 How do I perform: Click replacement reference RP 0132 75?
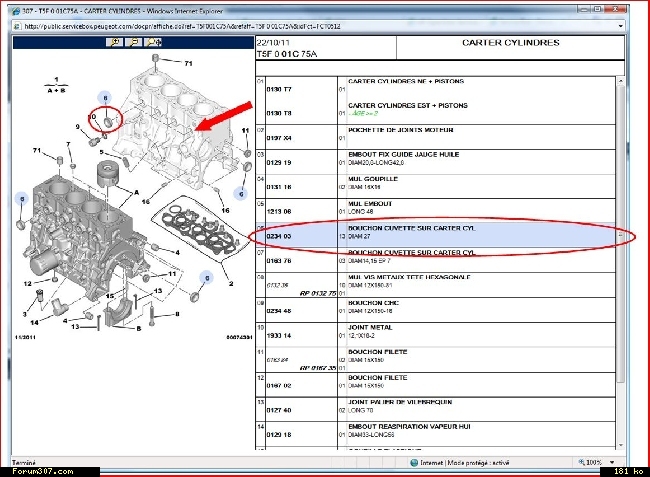(x=318, y=293)
